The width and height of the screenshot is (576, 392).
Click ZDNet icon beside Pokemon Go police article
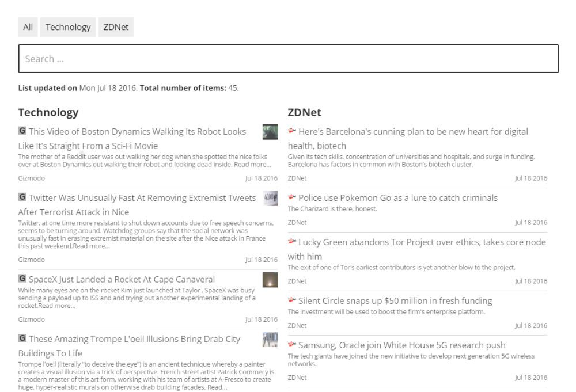point(292,197)
